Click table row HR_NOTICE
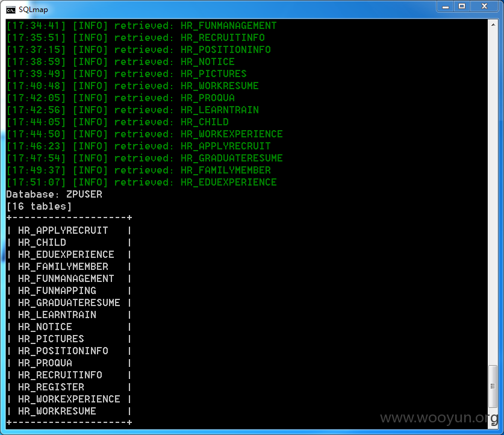The image size is (504, 435). [69, 327]
